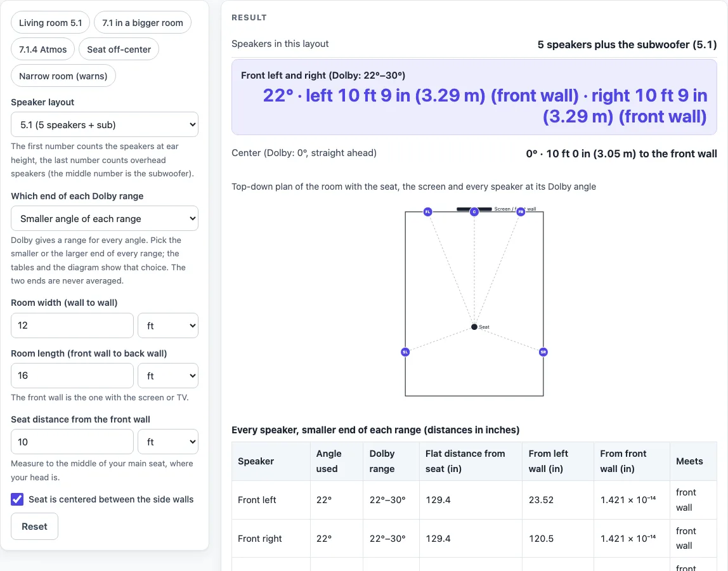Screen dimensions: 728x571
Task: Open the Room width unit dropdown
Action: point(168,325)
